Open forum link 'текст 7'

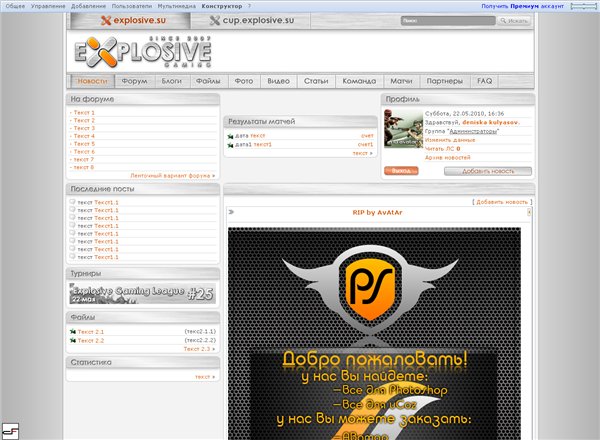point(83,160)
